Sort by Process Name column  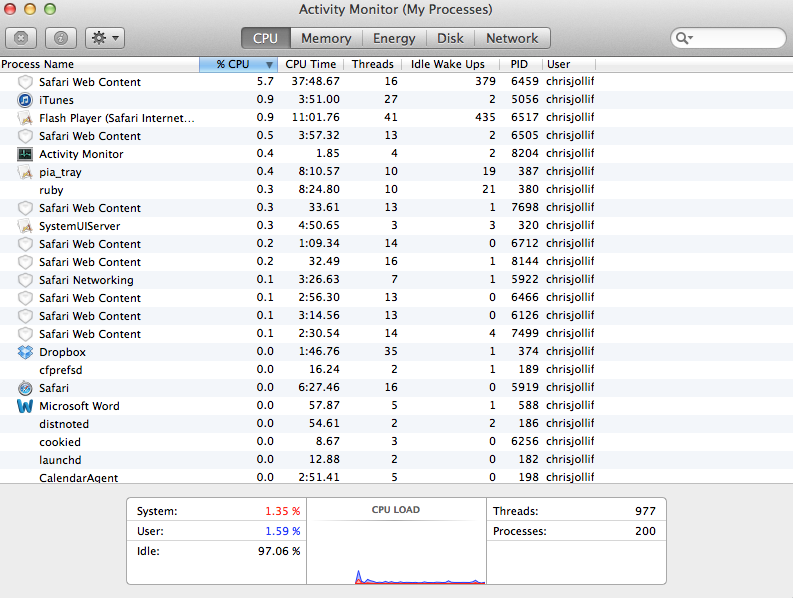(100, 64)
